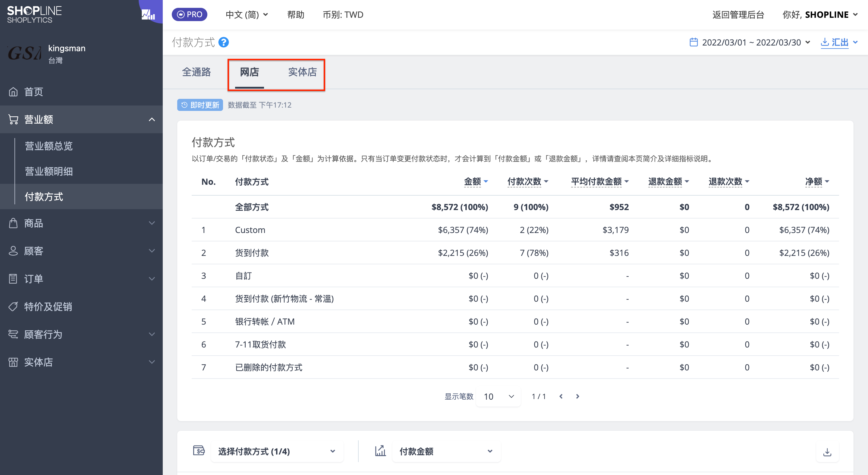The image size is (868, 475).
Task: Open 营业额总览 in sidebar
Action: tap(49, 146)
